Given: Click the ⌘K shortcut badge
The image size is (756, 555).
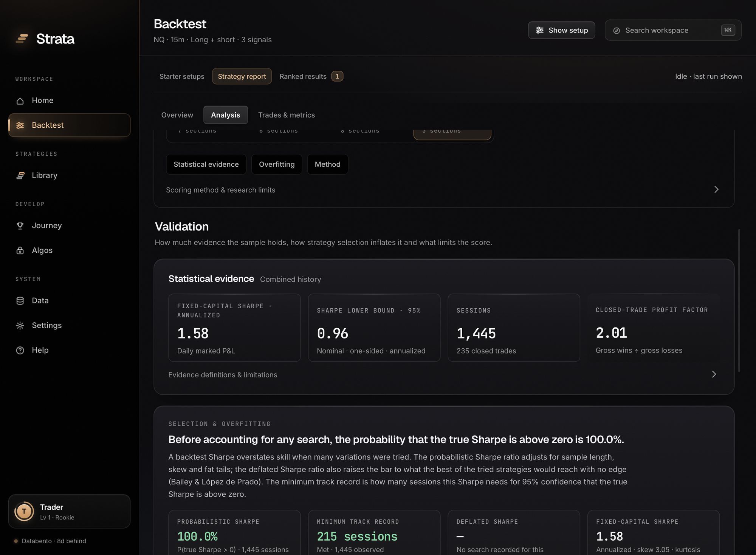Looking at the screenshot, I should click(x=728, y=30).
